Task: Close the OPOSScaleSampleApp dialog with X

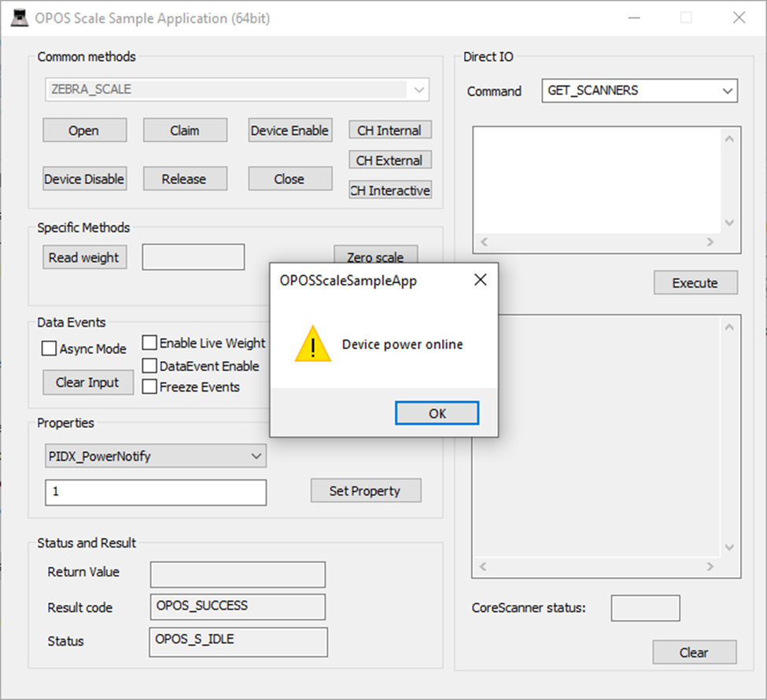Action: 481,280
